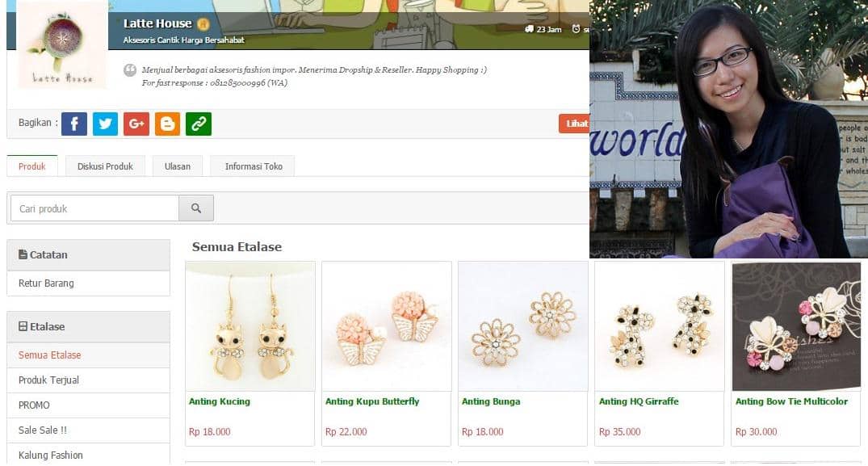This screenshot has height=466, width=868.
Task: Open the Ulasan tab
Action: [177, 166]
